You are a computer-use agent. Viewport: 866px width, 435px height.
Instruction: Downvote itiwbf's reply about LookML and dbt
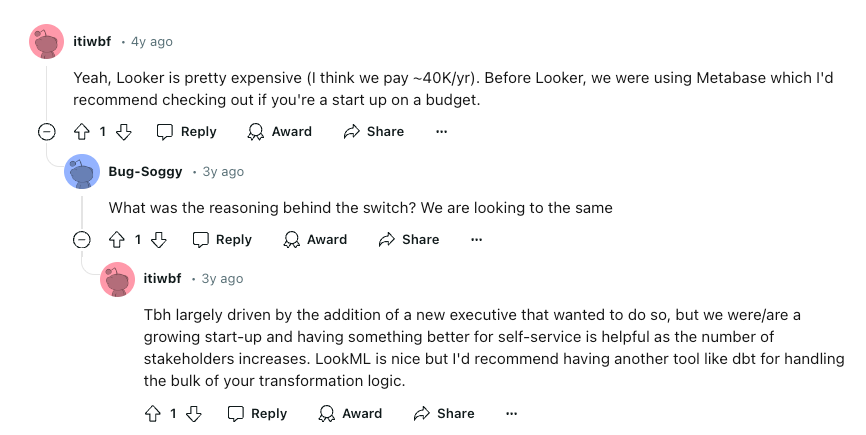click(195, 413)
